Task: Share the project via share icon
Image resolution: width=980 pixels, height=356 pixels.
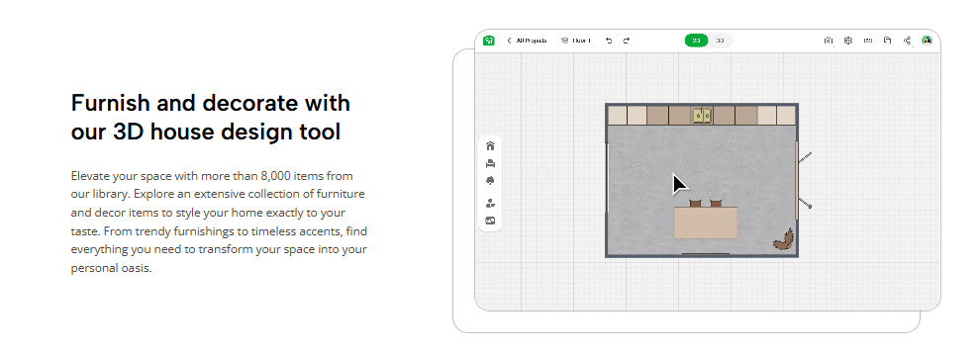Action: pyautogui.click(x=907, y=41)
